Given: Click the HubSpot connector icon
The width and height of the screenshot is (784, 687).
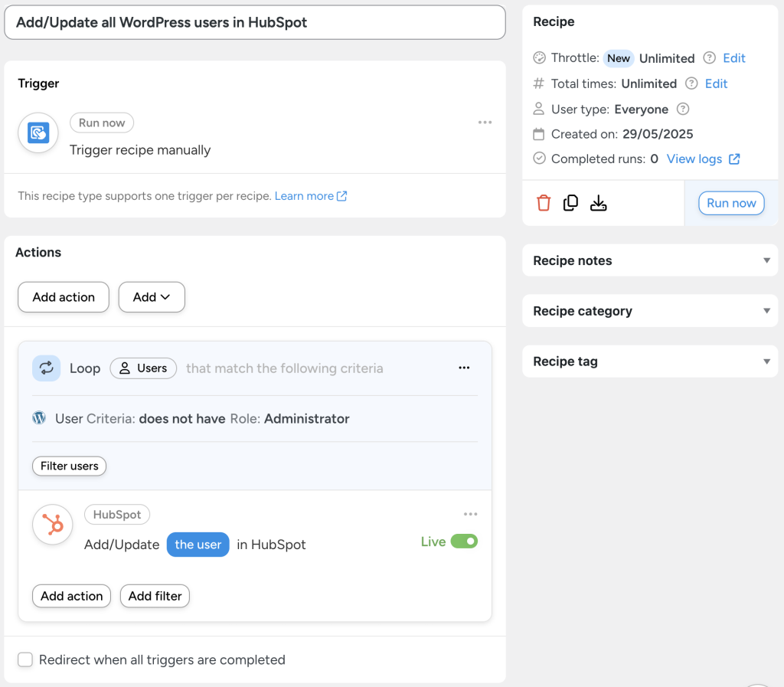Looking at the screenshot, I should click(52, 525).
